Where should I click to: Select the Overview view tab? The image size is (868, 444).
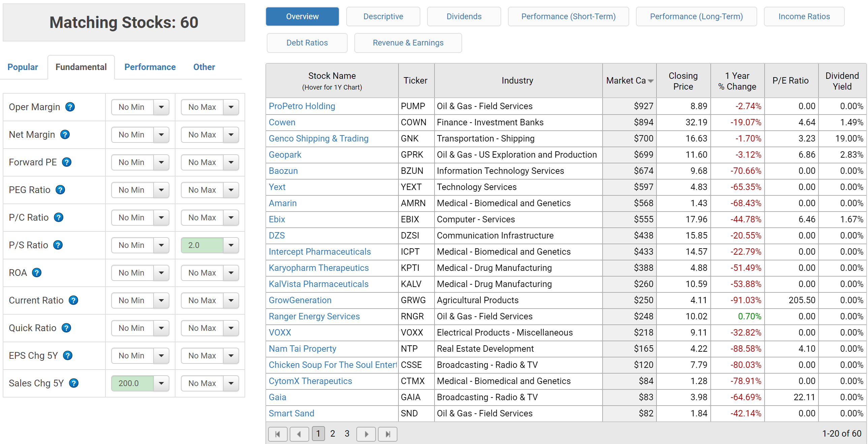[302, 17]
